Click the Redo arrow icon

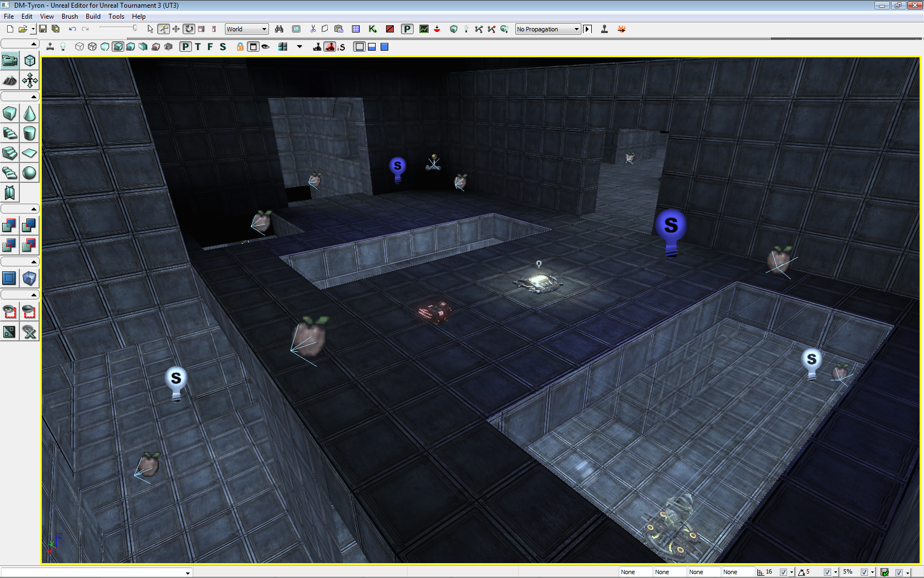85,29
